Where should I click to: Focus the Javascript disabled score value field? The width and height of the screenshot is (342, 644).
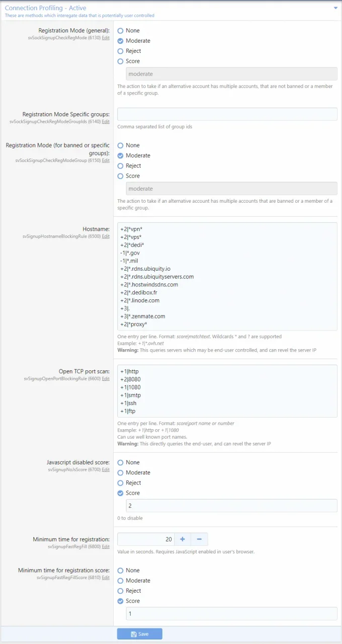click(x=231, y=506)
